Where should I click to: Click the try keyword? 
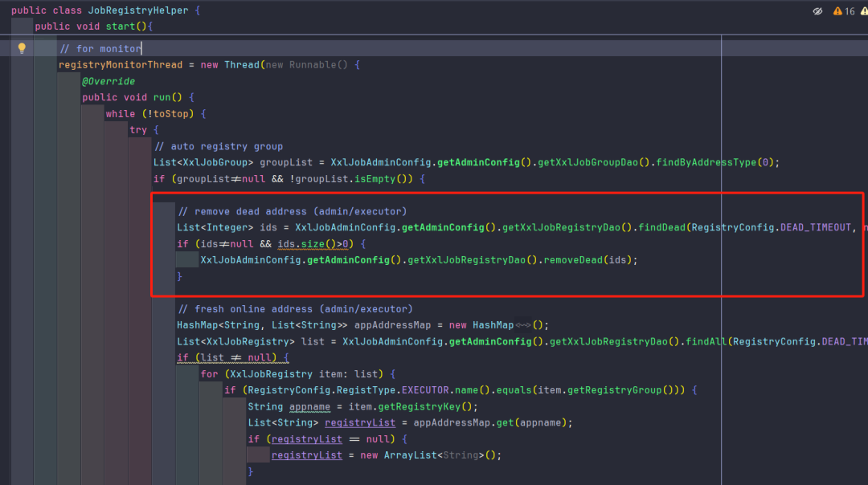click(138, 130)
